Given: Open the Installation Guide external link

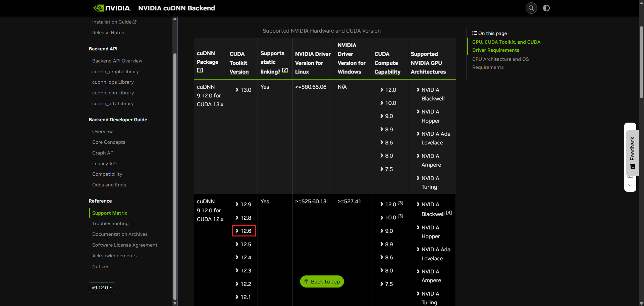Looking at the screenshot, I should [x=114, y=22].
